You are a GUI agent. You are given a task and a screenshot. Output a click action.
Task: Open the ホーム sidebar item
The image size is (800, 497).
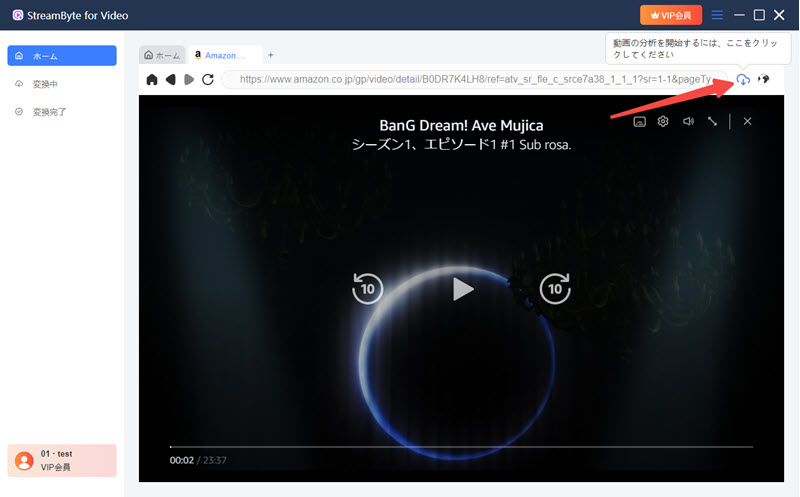click(62, 56)
